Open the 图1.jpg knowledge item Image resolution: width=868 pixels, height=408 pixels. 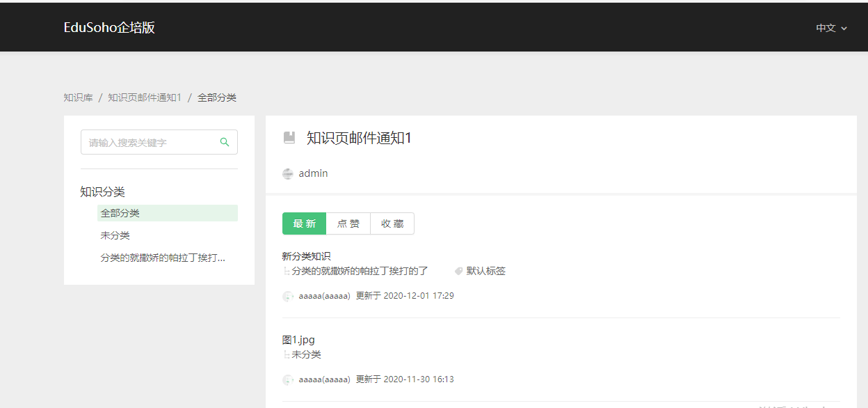[x=298, y=340]
